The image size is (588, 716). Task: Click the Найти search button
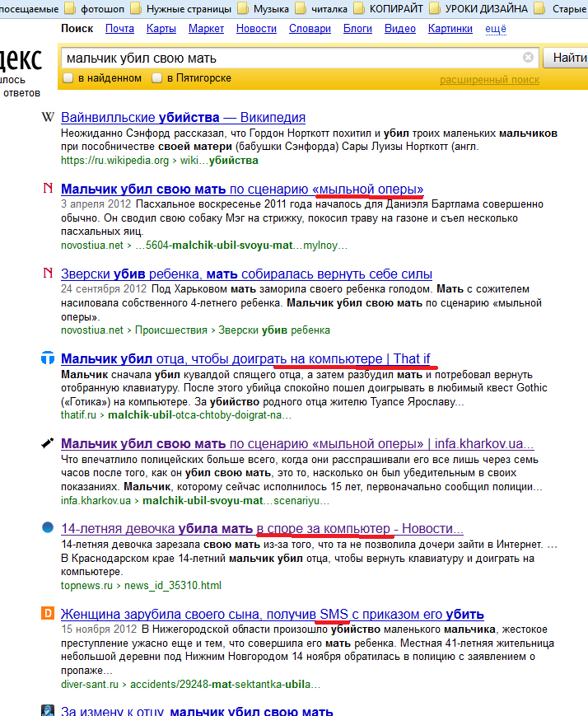tap(566, 58)
